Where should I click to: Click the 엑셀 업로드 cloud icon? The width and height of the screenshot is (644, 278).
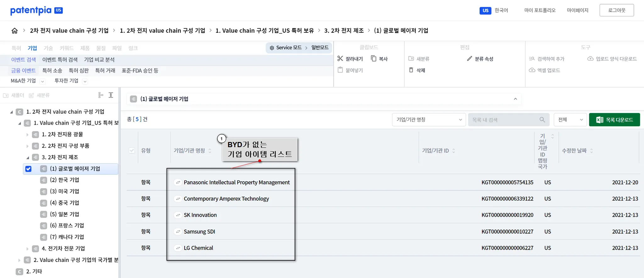[x=532, y=70]
